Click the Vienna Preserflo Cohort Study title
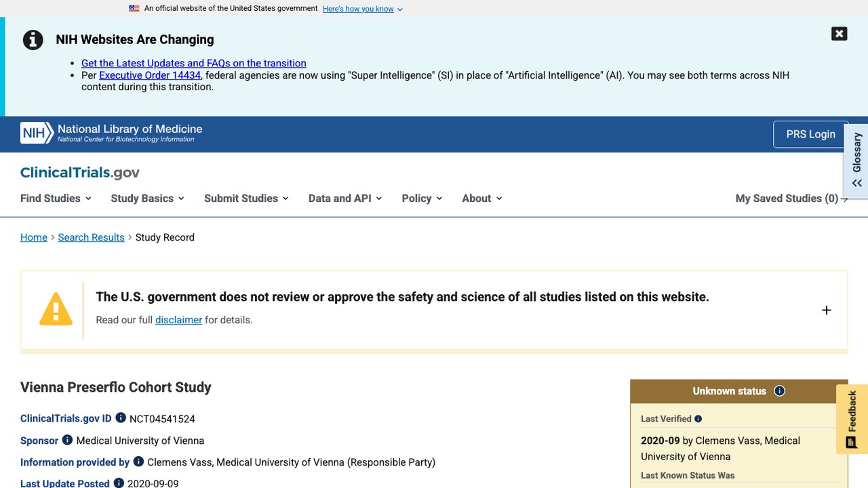The height and width of the screenshot is (488, 868). click(x=116, y=387)
